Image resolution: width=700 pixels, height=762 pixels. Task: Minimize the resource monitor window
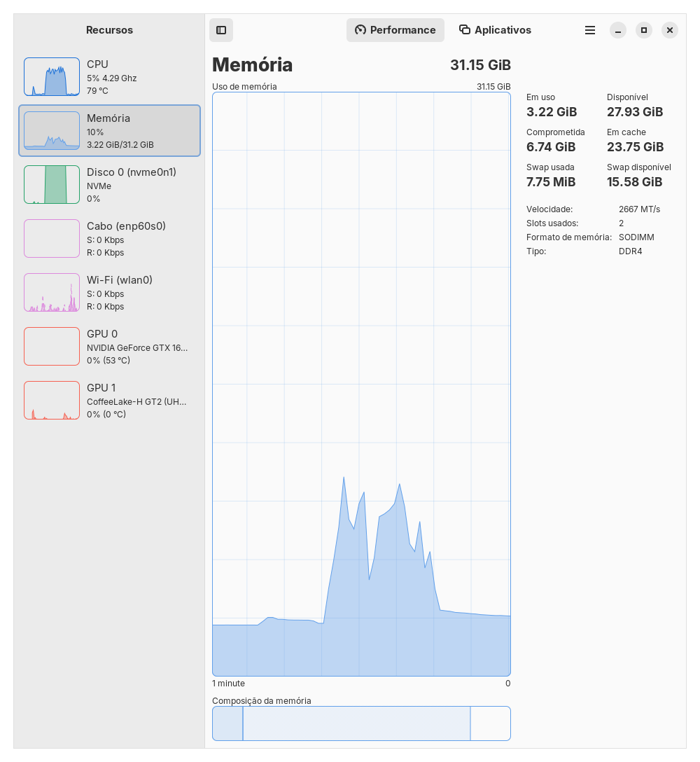(618, 30)
